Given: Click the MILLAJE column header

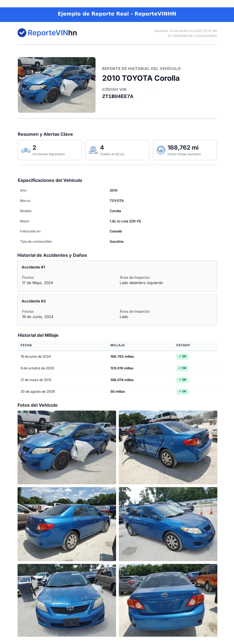Looking at the screenshot, I should pos(117,345).
